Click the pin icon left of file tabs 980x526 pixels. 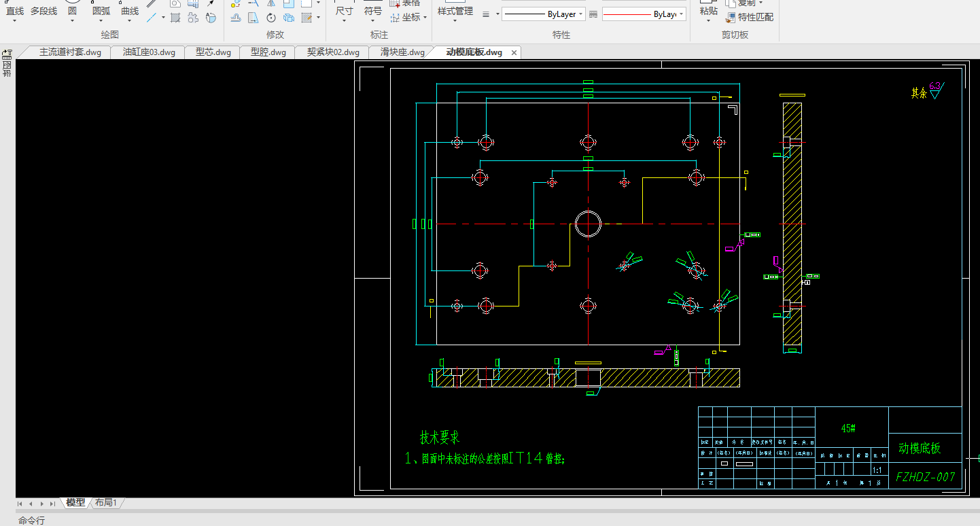(7, 52)
